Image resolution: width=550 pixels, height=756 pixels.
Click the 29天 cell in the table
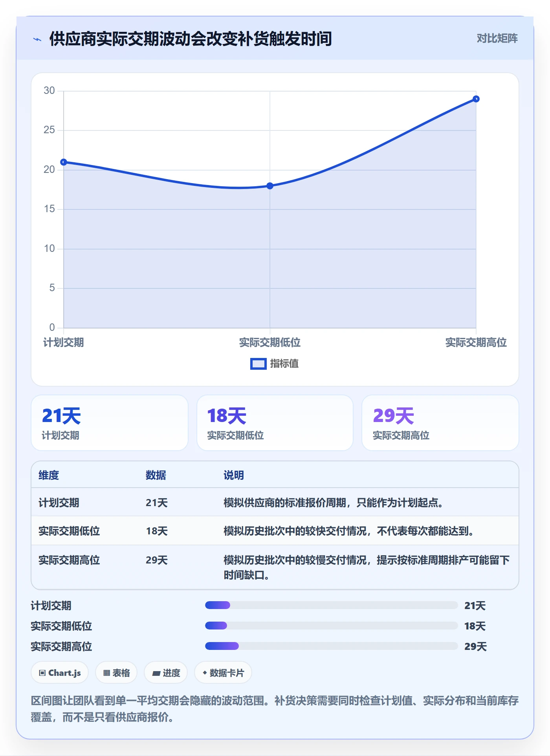point(157,560)
